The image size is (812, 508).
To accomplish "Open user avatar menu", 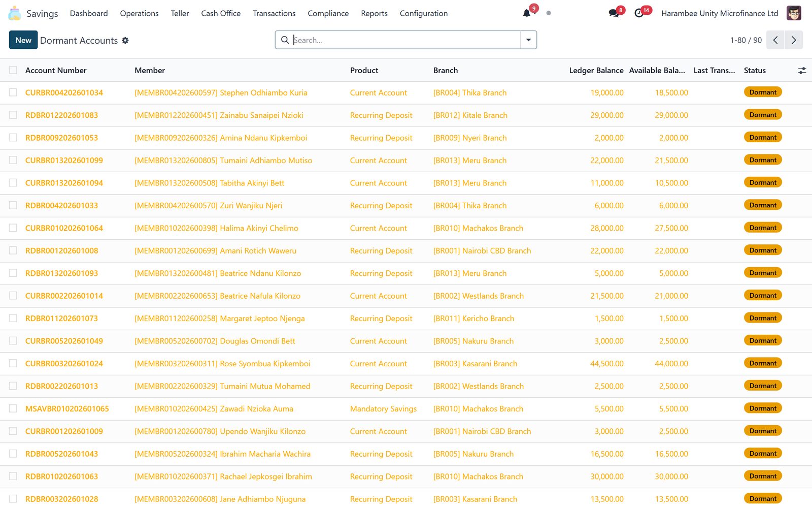I will tap(794, 13).
